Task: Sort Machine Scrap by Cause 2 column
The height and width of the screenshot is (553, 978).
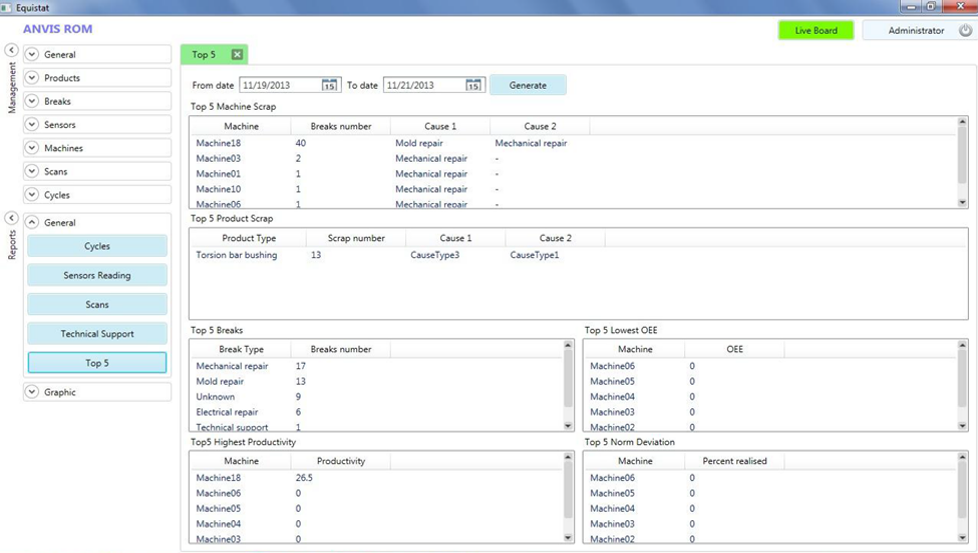Action: coord(540,126)
